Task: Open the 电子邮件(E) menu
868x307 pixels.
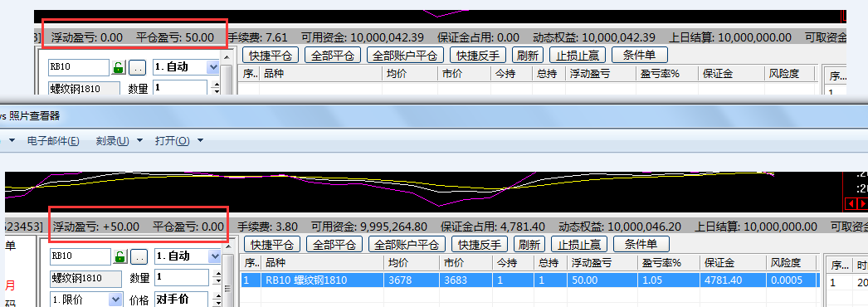Action: (x=53, y=140)
